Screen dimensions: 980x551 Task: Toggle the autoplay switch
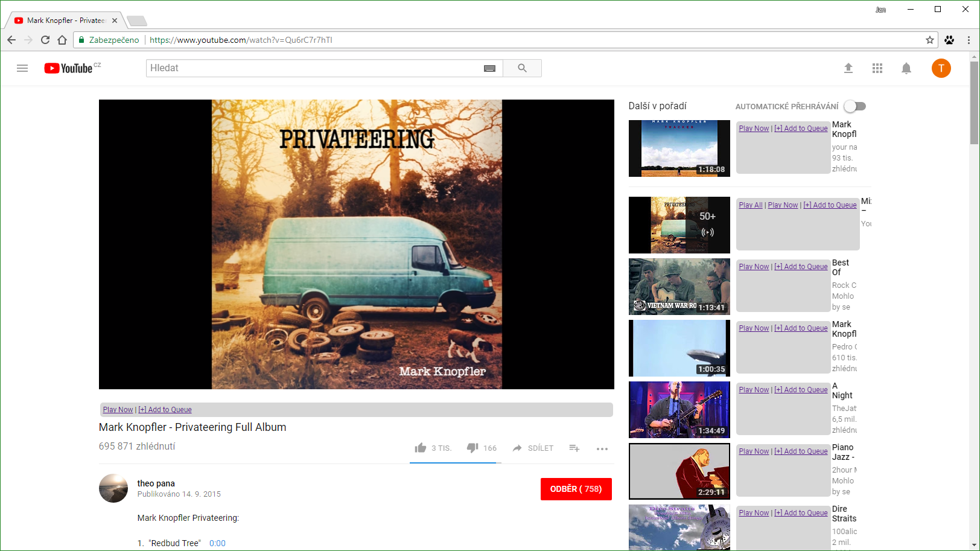(855, 106)
